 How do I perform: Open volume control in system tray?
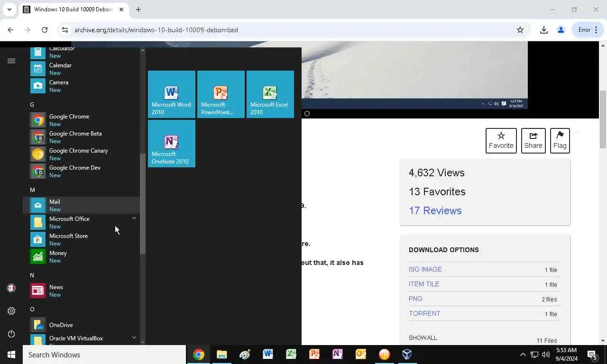pyautogui.click(x=546, y=355)
